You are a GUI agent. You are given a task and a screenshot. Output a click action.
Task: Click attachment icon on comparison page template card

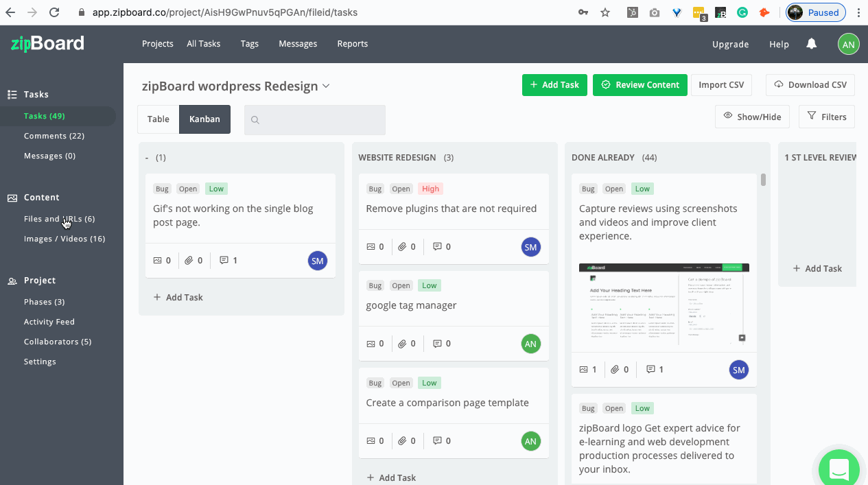[403, 441]
